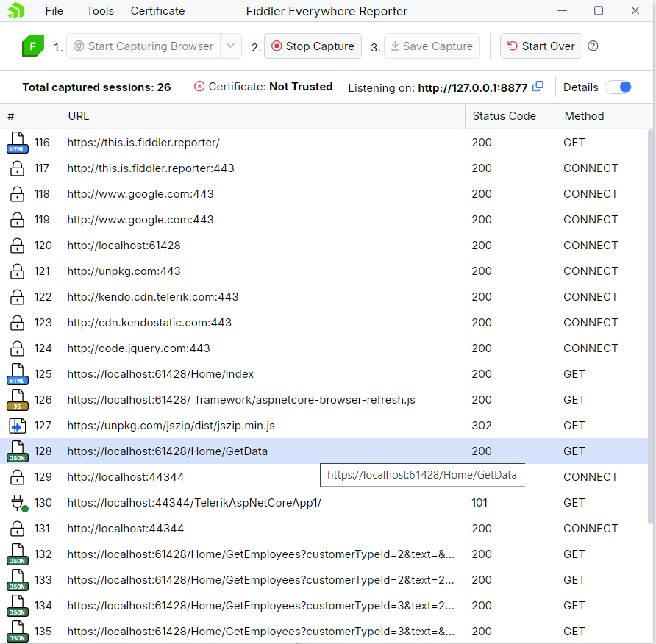This screenshot has height=644, width=656.
Task: Click lock icon of session 120
Action: (17, 246)
